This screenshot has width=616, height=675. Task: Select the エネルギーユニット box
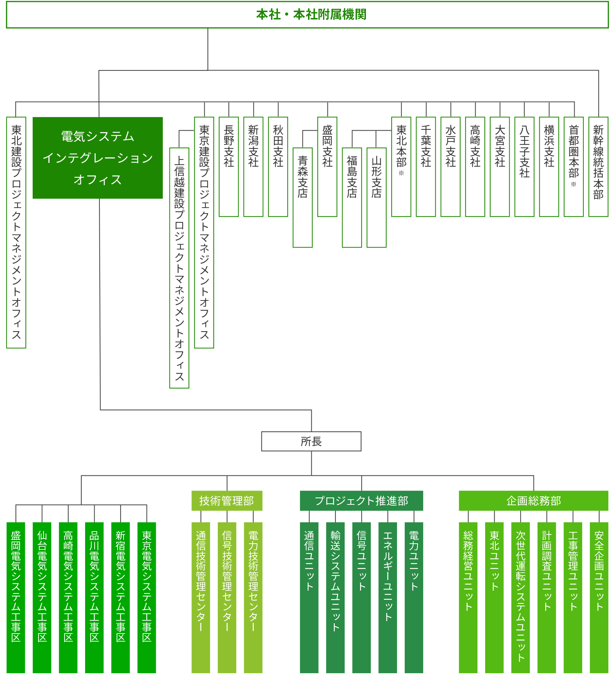388,597
